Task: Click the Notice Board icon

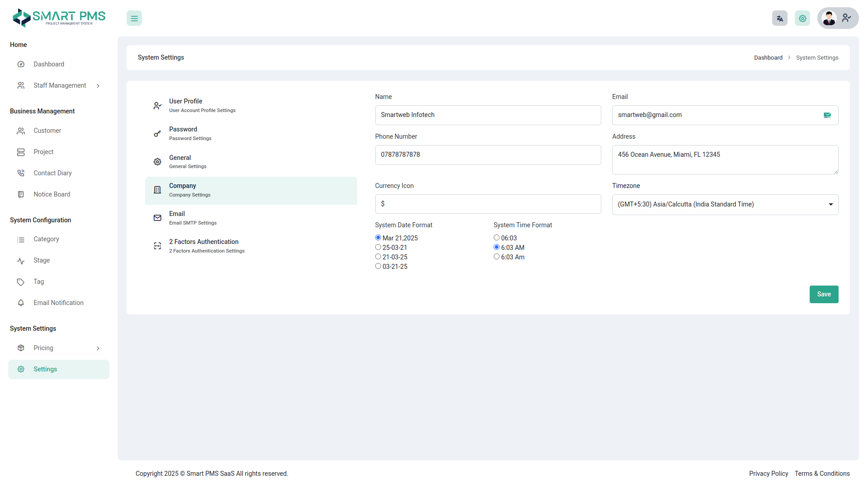Action: click(x=21, y=194)
